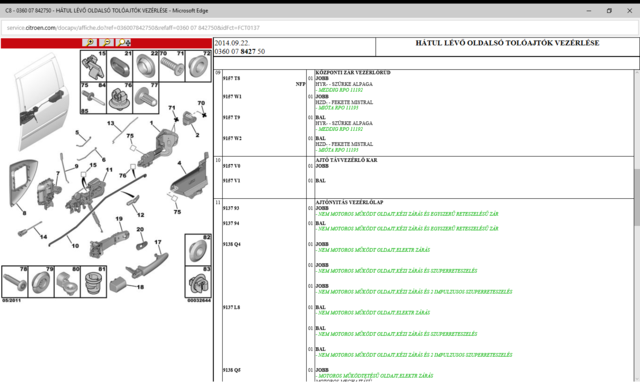Open part reference 9137 93
This screenshot has height=386, width=640.
click(231, 208)
